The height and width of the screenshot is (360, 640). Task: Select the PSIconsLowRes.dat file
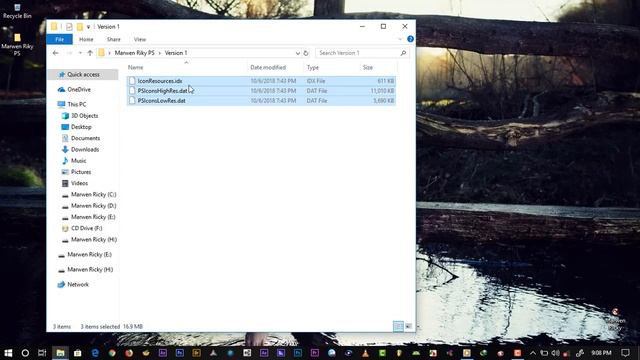point(261,100)
